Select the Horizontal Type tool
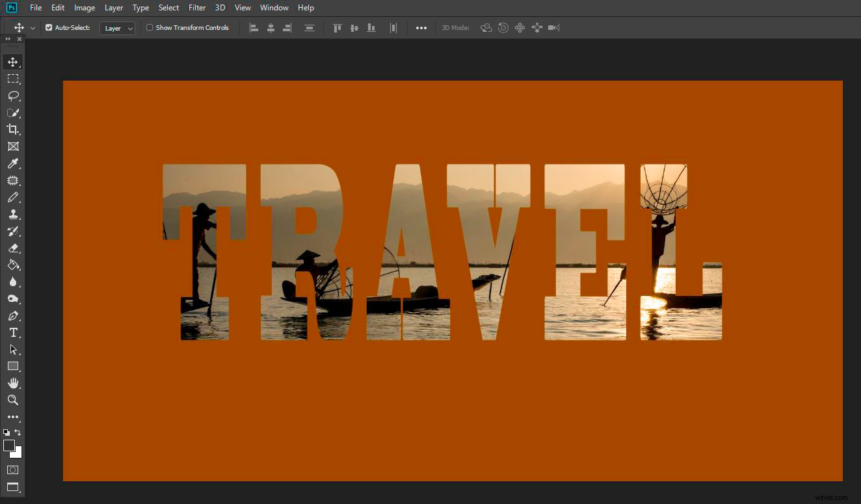861x504 pixels. tap(13, 332)
